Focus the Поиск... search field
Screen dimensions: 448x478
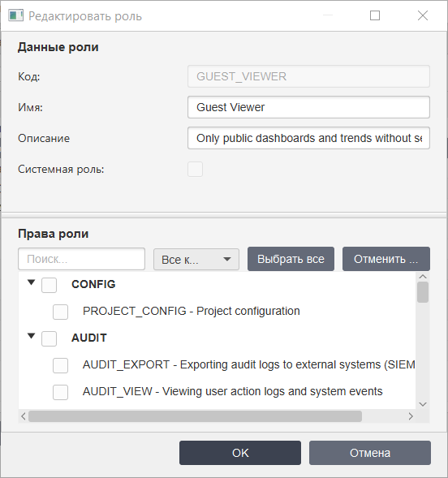pyautogui.click(x=82, y=259)
